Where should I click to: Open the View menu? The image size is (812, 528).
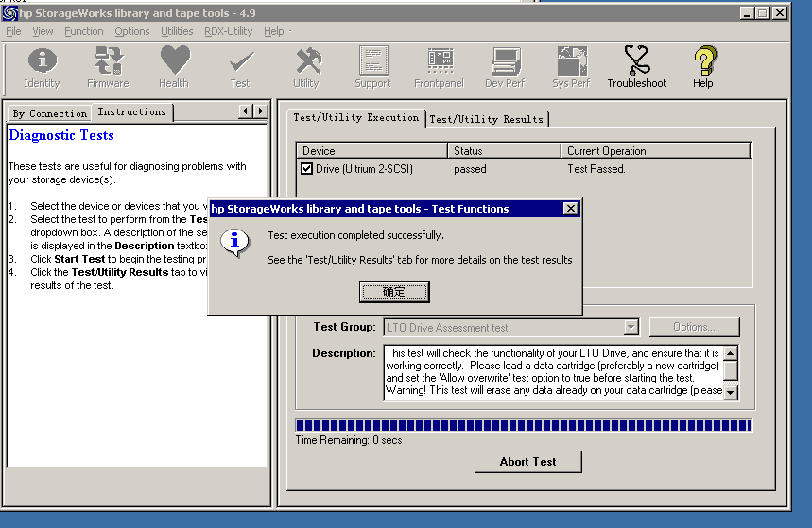click(43, 31)
